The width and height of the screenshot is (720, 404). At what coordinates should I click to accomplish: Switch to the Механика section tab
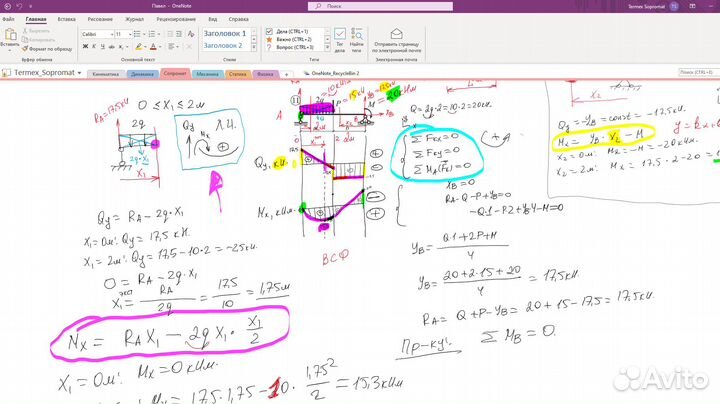tap(208, 73)
